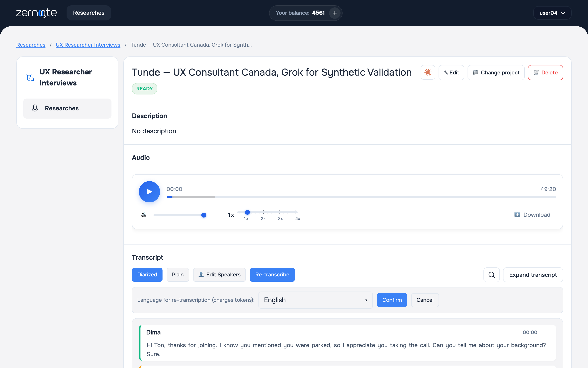Adjust the playback speed slider

click(x=267, y=212)
